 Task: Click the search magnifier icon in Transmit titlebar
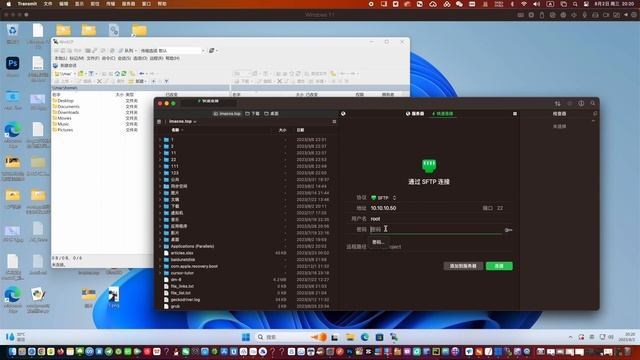pos(593,104)
